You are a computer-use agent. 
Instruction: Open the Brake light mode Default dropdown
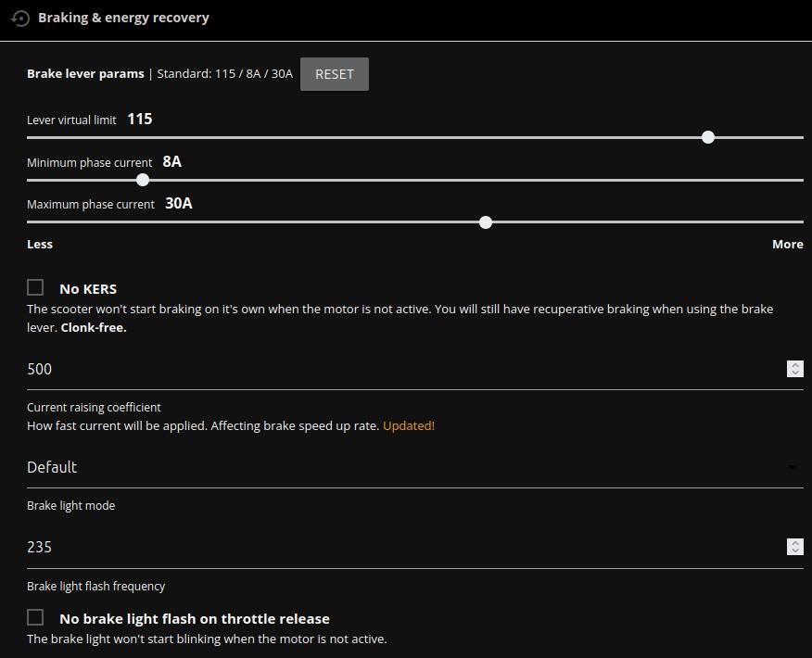pyautogui.click(x=414, y=467)
